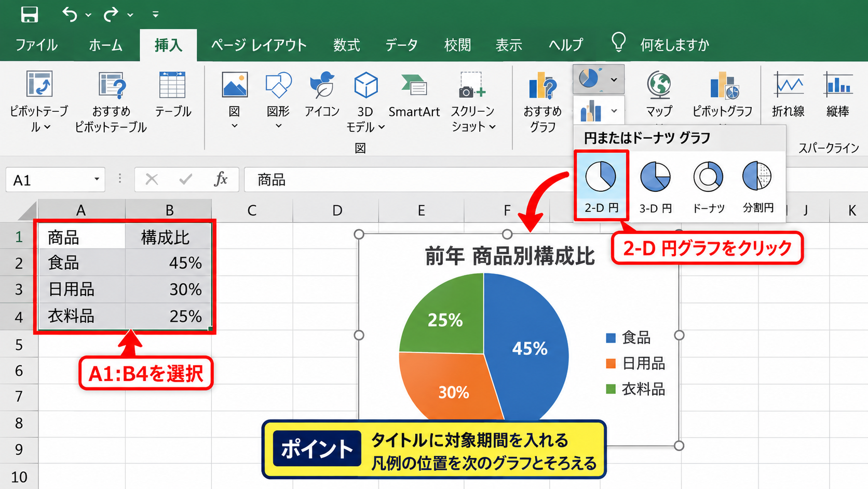Viewport: 868px width, 489px height.
Task: Open SmartArt graphic tool
Action: point(414,95)
